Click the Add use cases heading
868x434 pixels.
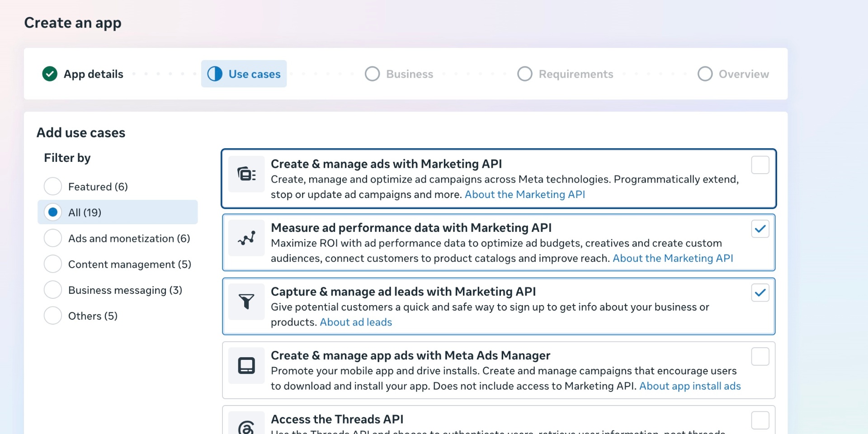(x=81, y=132)
